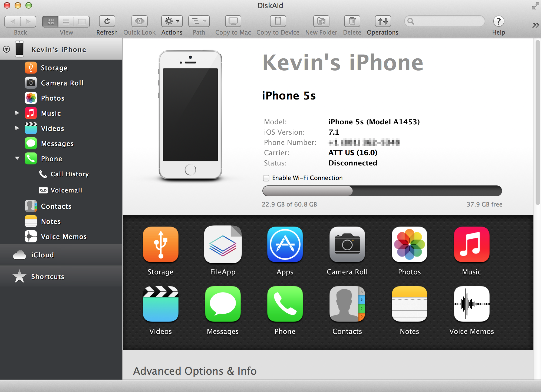Click the storage usage bar
This screenshot has width=541, height=392.
pyautogui.click(x=382, y=191)
